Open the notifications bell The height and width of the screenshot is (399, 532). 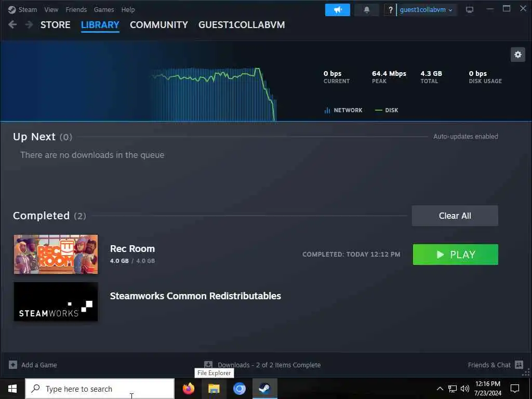coord(366,10)
